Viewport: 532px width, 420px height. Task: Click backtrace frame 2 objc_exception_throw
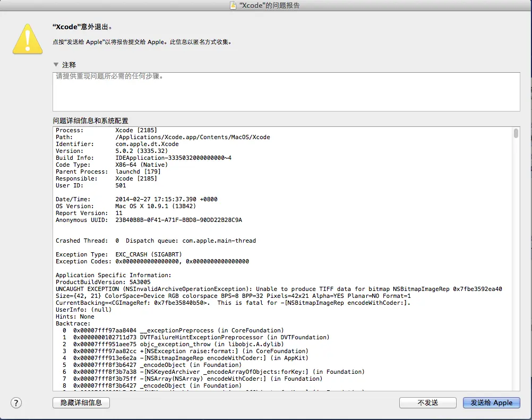tap(173, 344)
